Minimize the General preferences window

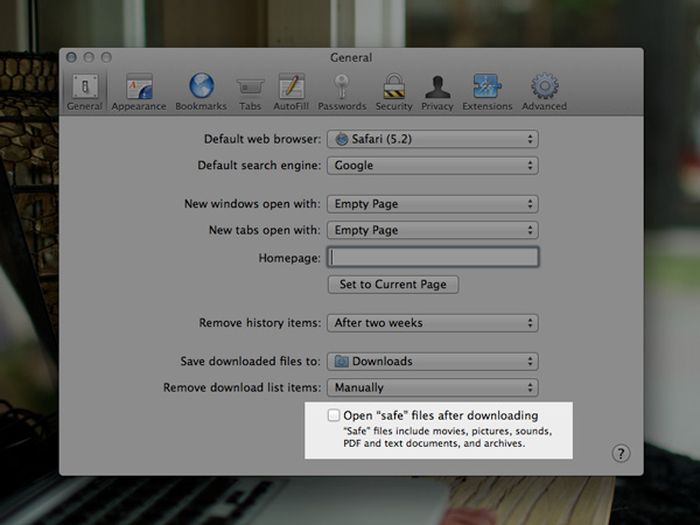click(x=89, y=57)
